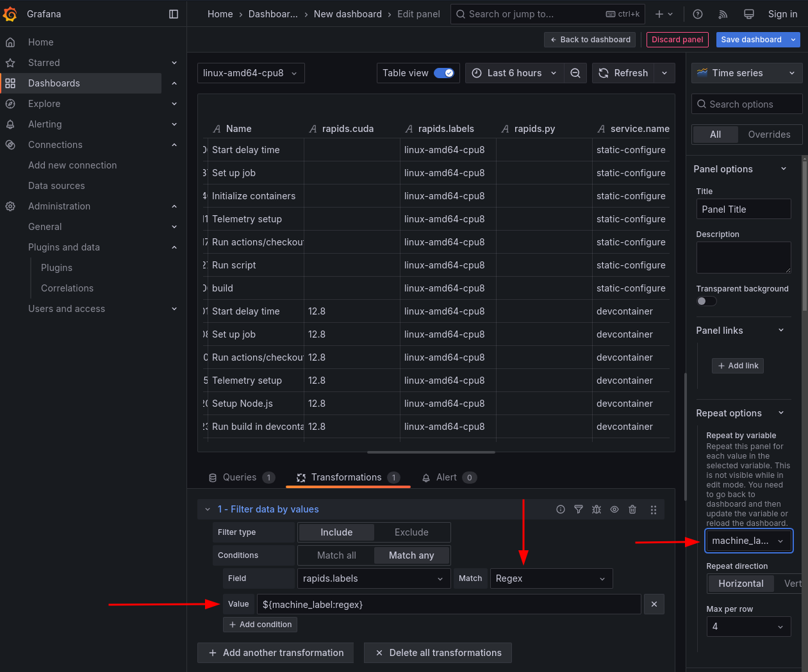Viewport: 808px width, 672px height.
Task: Delete the Filter data by values transformation
Action: tap(632, 509)
